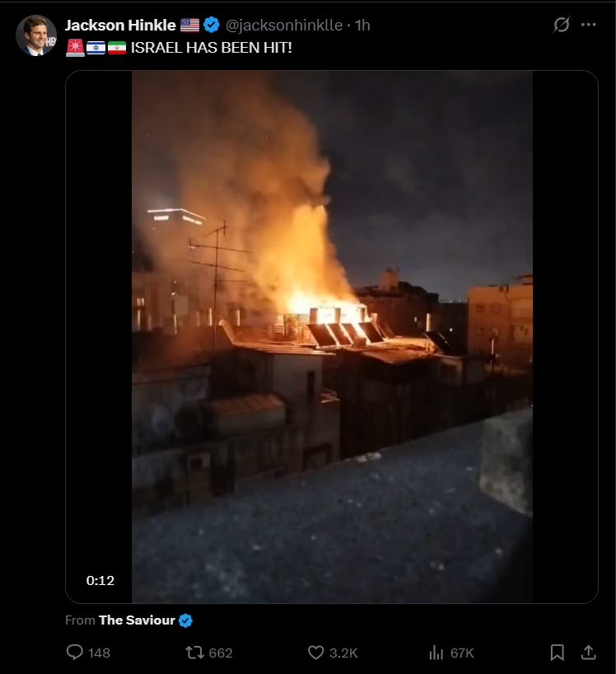616x674 pixels.
Task: View post analytics bar chart icon
Action: 436,653
